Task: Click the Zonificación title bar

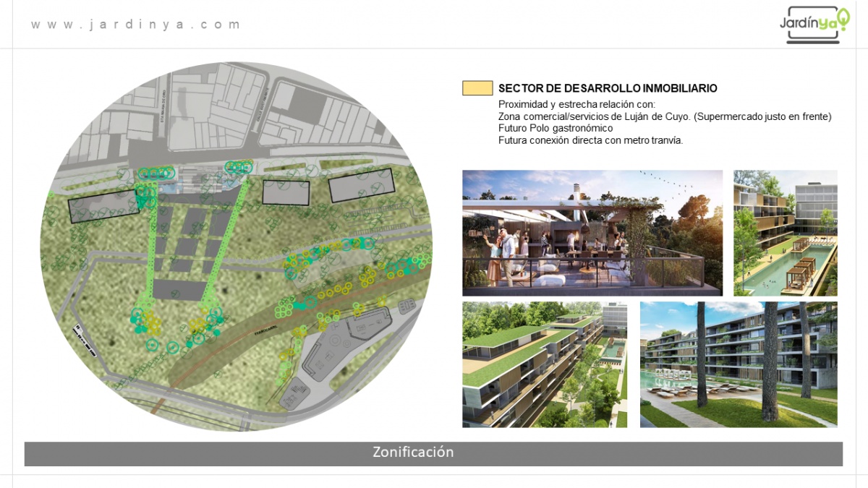Action: (x=433, y=453)
